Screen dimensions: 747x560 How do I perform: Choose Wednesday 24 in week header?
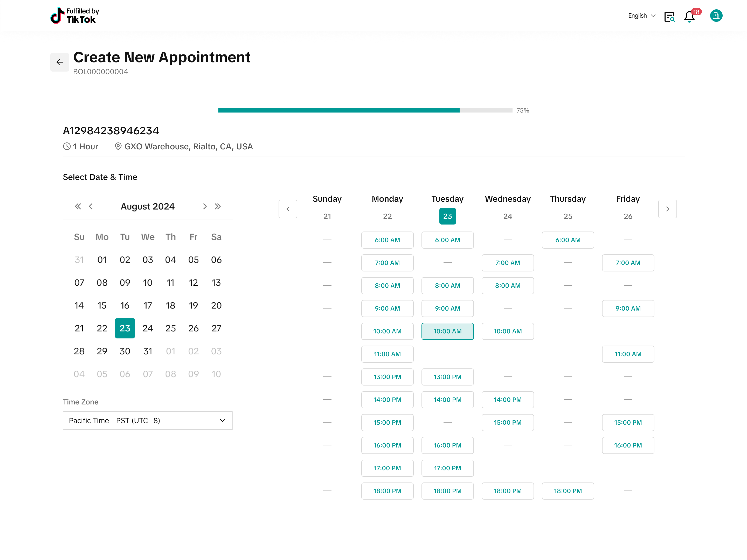click(508, 216)
